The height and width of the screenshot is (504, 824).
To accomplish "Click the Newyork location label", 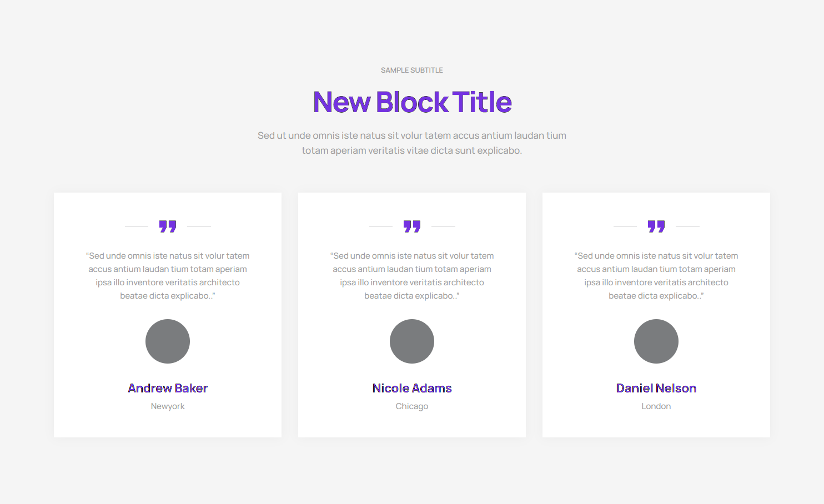I will pos(168,406).
